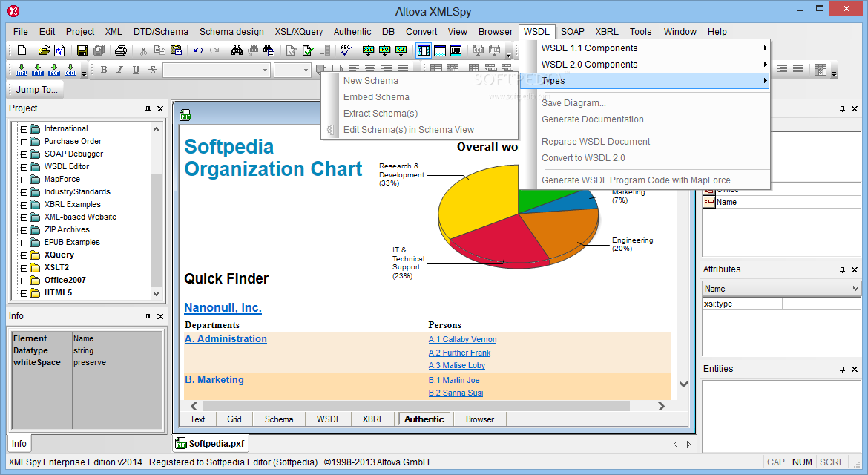Click the Paste clipboard icon
Screen dimensions: 868x475
coord(177,50)
